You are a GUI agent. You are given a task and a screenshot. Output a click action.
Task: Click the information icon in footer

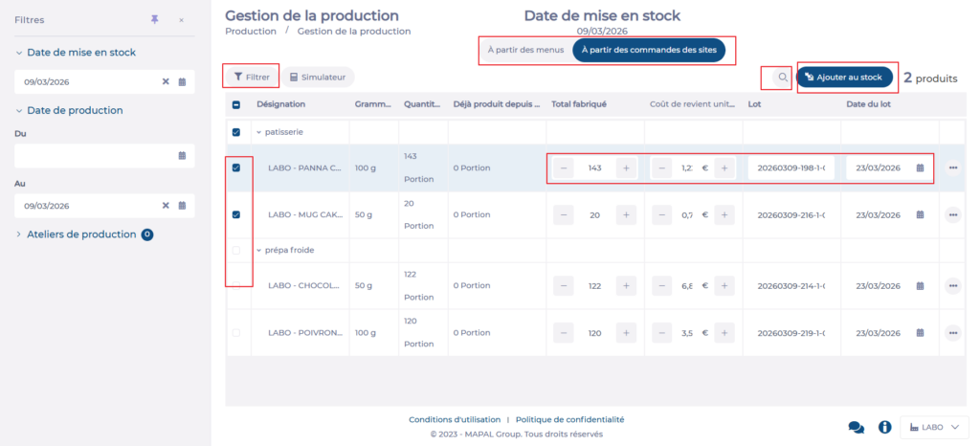[x=884, y=427]
